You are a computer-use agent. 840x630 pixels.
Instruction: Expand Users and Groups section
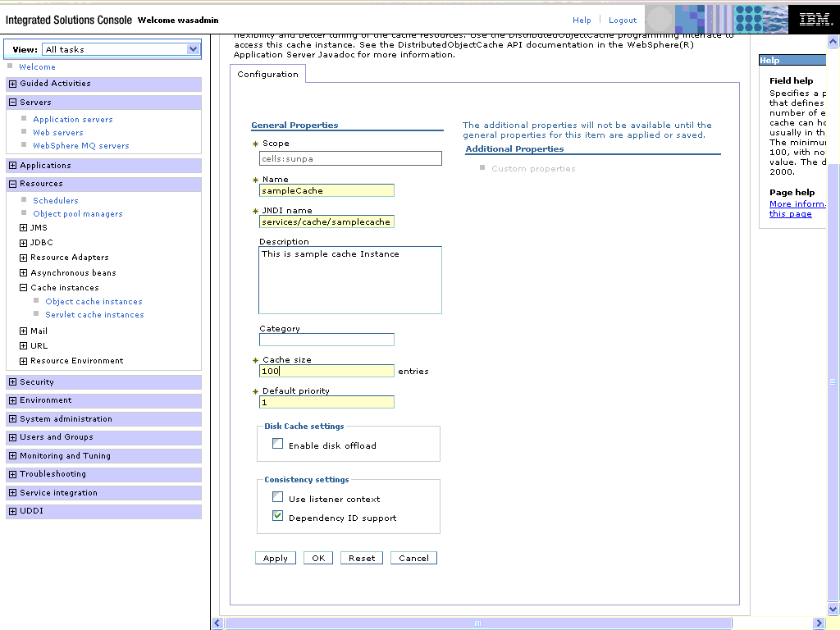click(13, 437)
